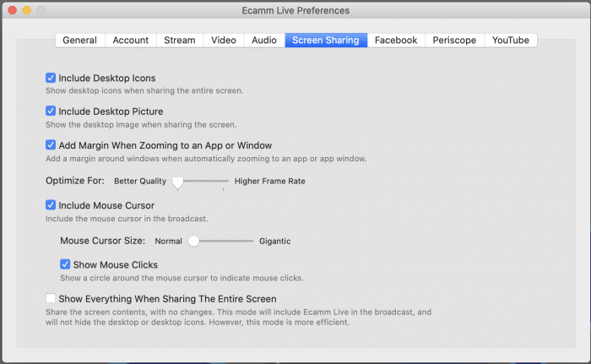This screenshot has height=364, width=591.
Task: Switch to the Facebook tab
Action: click(396, 40)
